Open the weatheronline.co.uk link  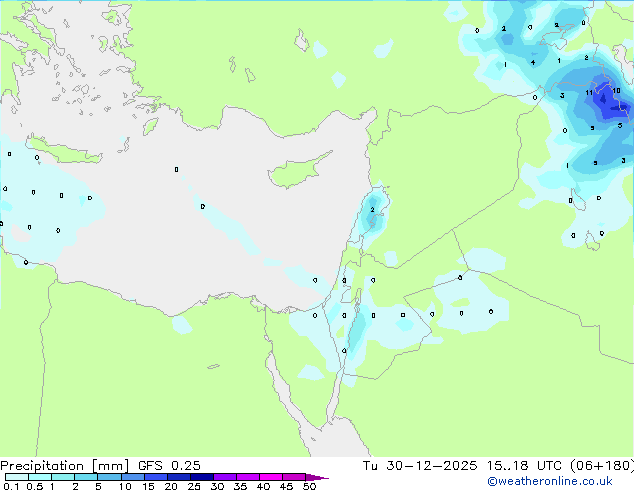click(550, 481)
